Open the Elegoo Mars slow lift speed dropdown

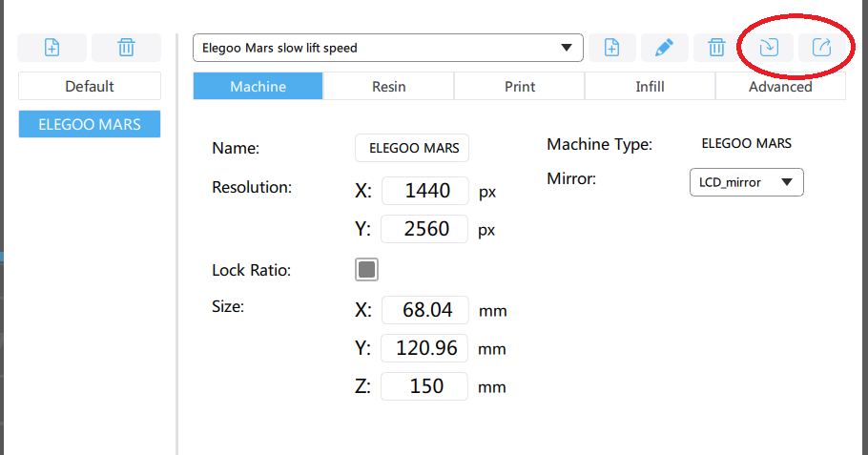(388, 48)
